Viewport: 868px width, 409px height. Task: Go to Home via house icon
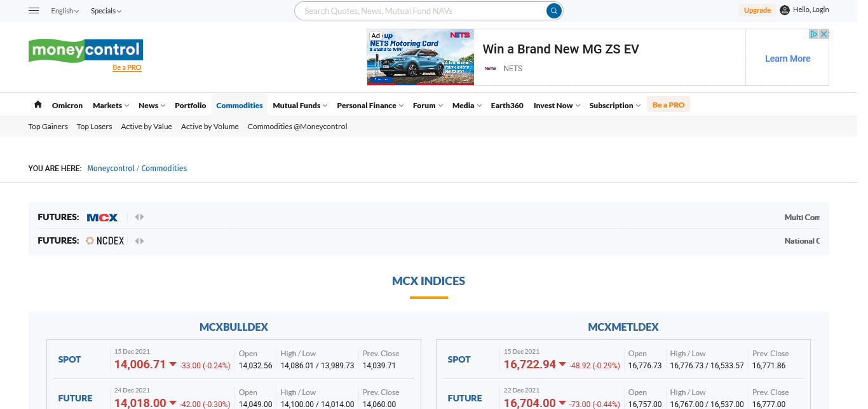[x=37, y=105]
